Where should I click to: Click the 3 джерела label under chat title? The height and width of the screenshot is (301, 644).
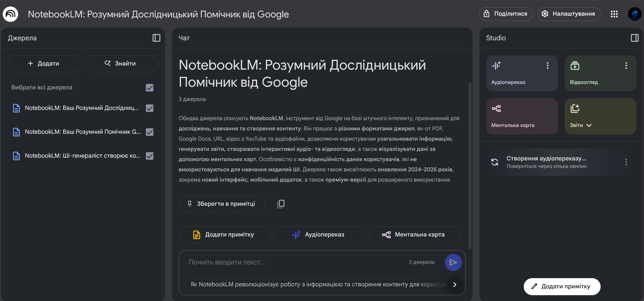pyautogui.click(x=192, y=99)
